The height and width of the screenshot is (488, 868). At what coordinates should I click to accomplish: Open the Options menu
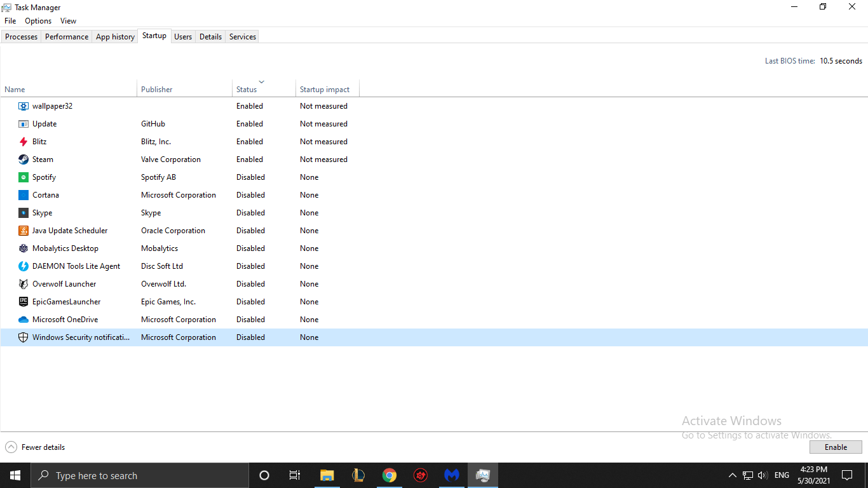tap(37, 20)
